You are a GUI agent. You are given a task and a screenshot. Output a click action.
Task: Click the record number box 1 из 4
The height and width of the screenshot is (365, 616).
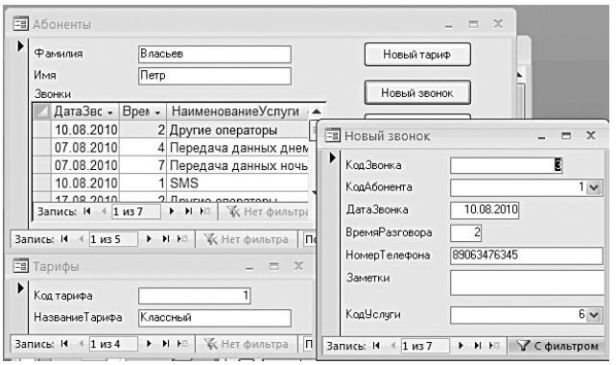click(113, 345)
